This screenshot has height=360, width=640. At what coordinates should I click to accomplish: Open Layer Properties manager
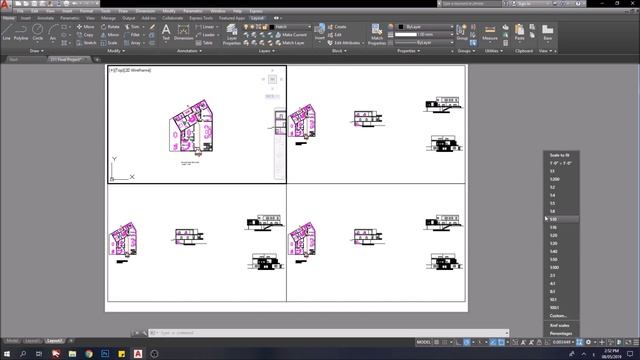pos(231,34)
